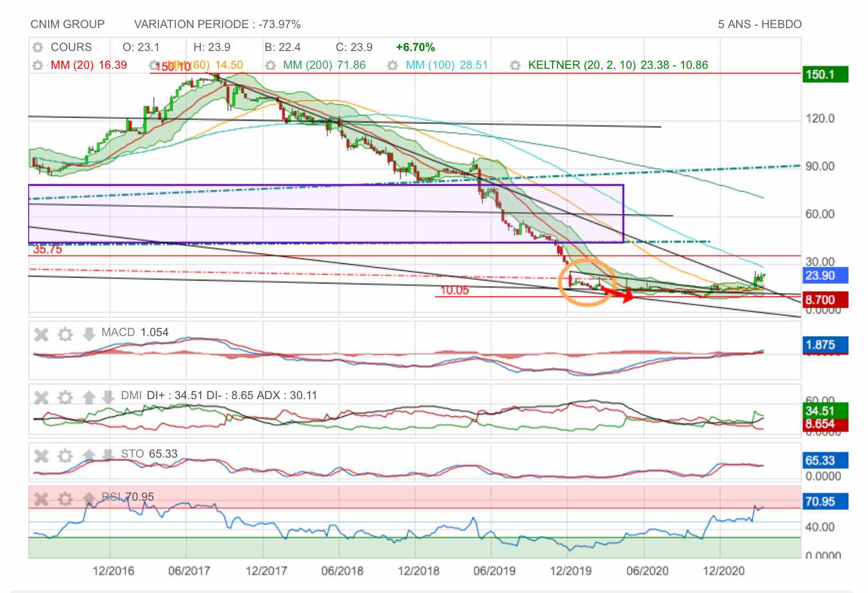Click the open price O: 23.1

point(141,47)
